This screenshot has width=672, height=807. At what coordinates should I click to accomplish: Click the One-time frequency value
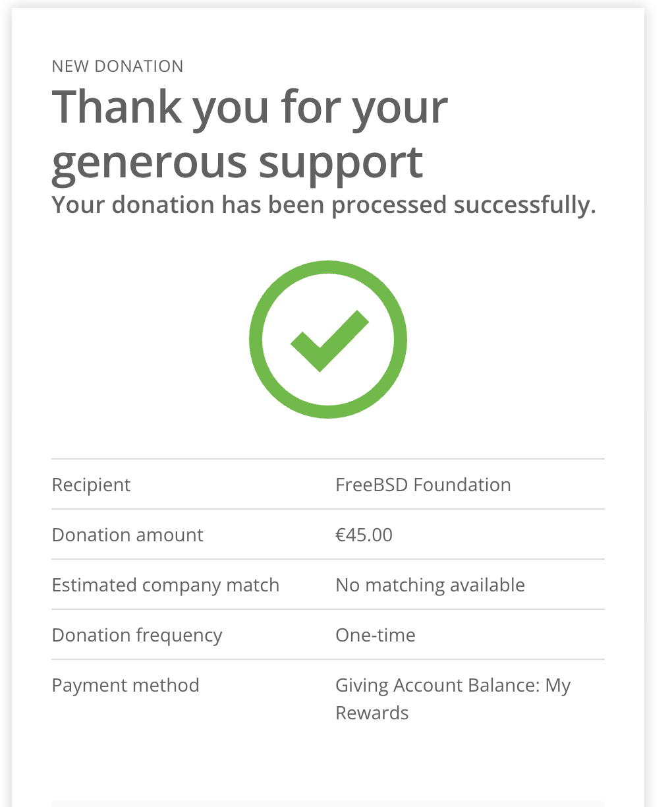point(376,635)
